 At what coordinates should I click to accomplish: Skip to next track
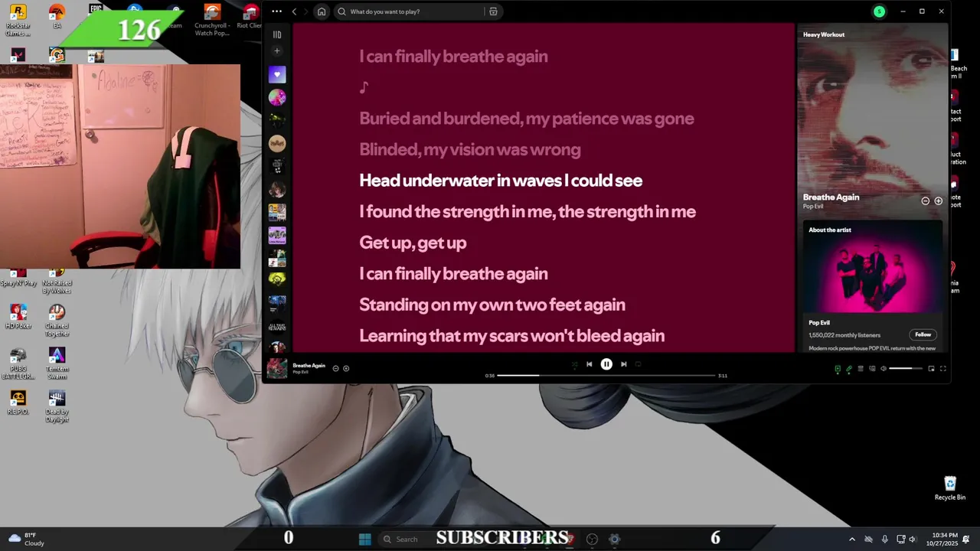pos(623,364)
